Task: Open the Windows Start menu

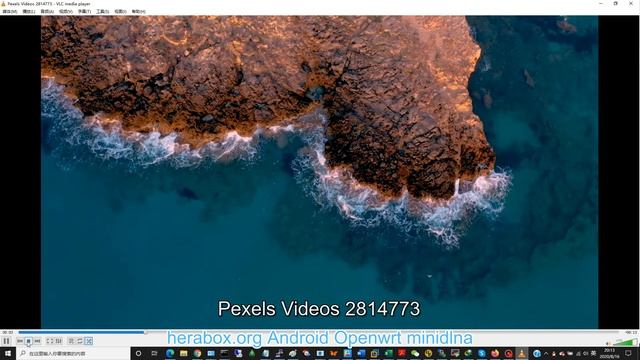Action: click(8, 353)
